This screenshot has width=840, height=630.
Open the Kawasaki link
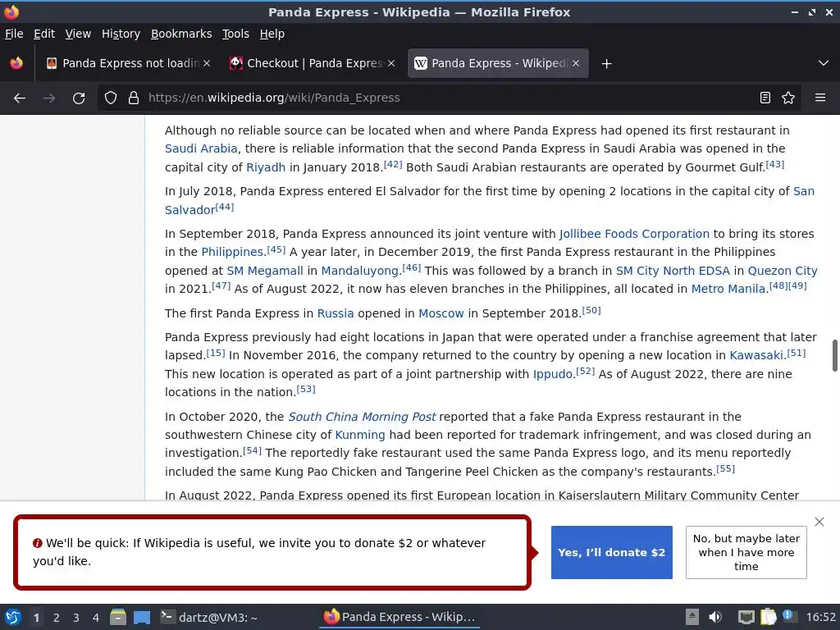pyautogui.click(x=756, y=355)
